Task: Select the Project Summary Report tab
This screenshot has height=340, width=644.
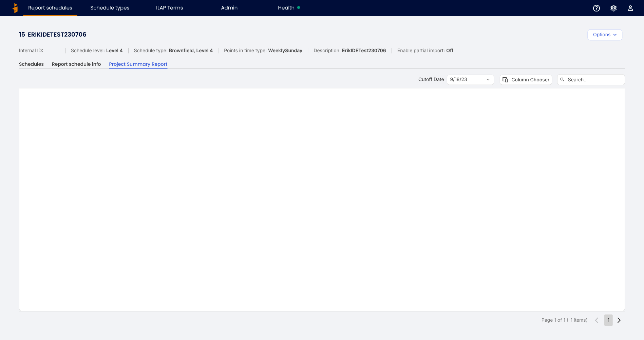Action: click(138, 64)
